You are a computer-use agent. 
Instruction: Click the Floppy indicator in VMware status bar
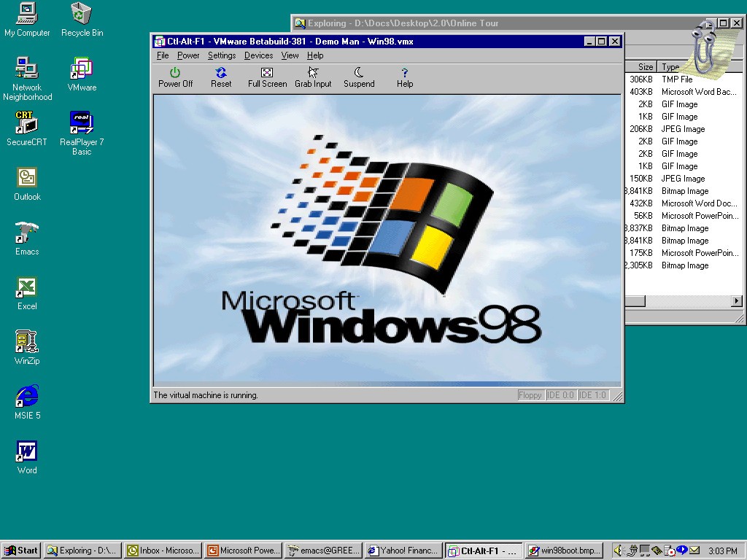[x=530, y=395]
